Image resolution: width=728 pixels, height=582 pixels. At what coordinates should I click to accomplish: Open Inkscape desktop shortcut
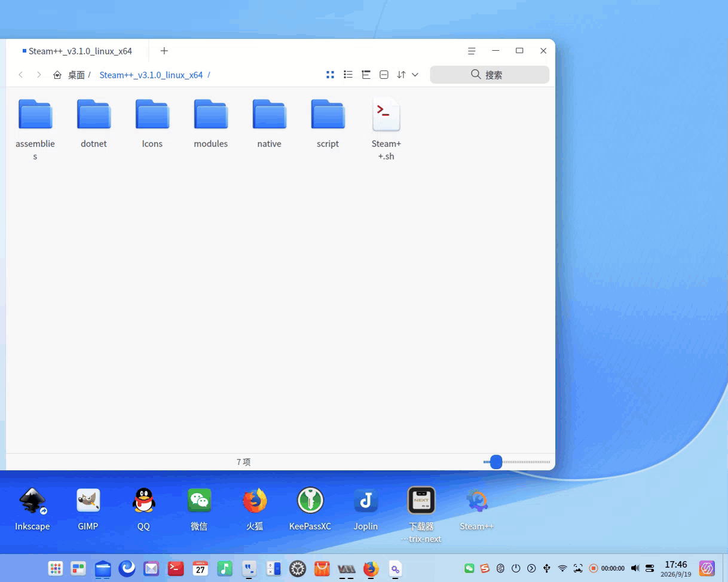point(32,509)
